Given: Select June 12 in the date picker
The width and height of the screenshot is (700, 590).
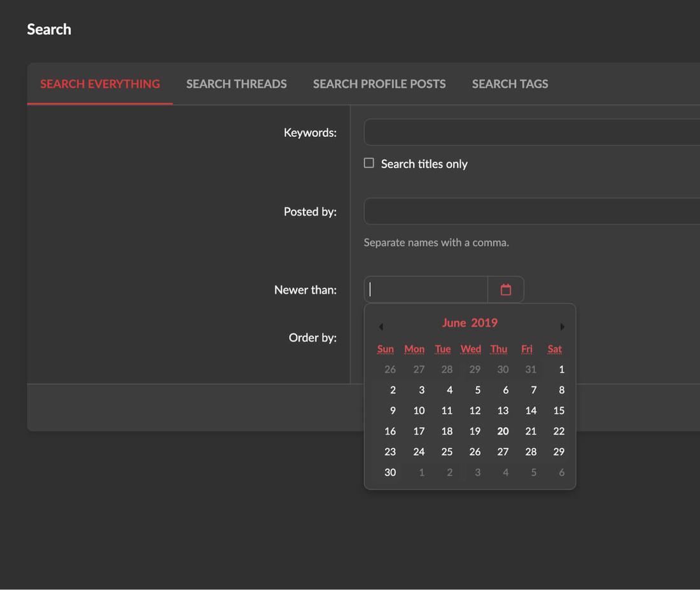Looking at the screenshot, I should [475, 411].
